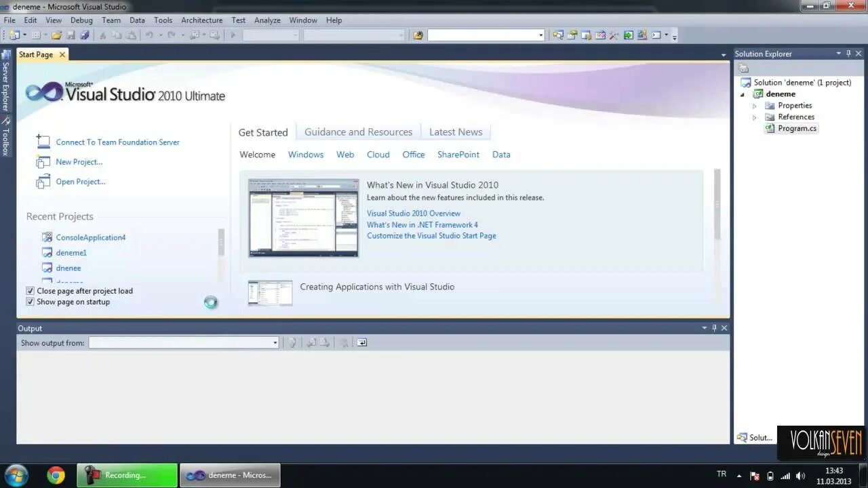The width and height of the screenshot is (868, 488).
Task: Open the File menu
Action: 9,20
